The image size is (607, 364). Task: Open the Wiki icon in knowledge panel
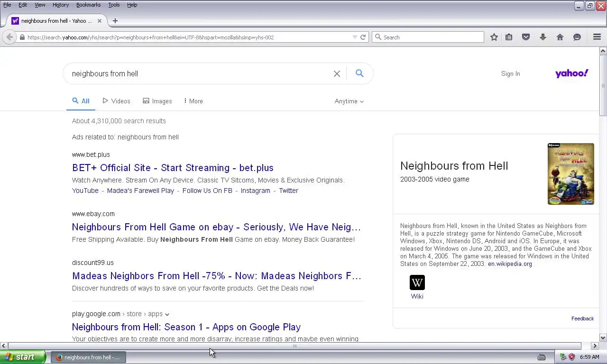417,282
